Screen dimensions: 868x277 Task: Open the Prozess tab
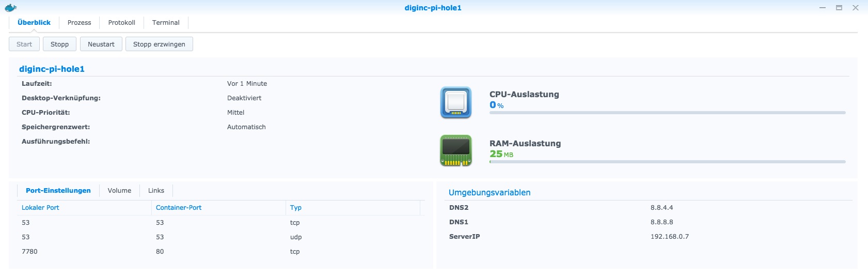[x=79, y=23]
